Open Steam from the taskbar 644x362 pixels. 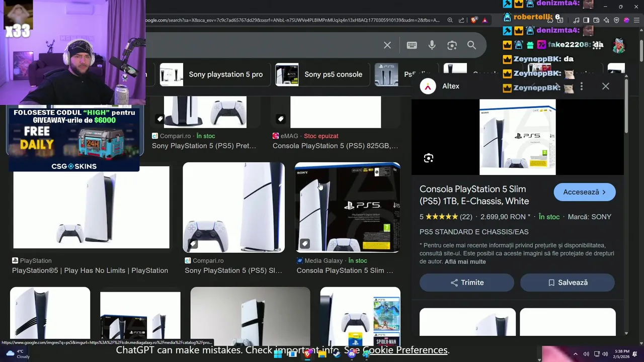pyautogui.click(x=337, y=354)
